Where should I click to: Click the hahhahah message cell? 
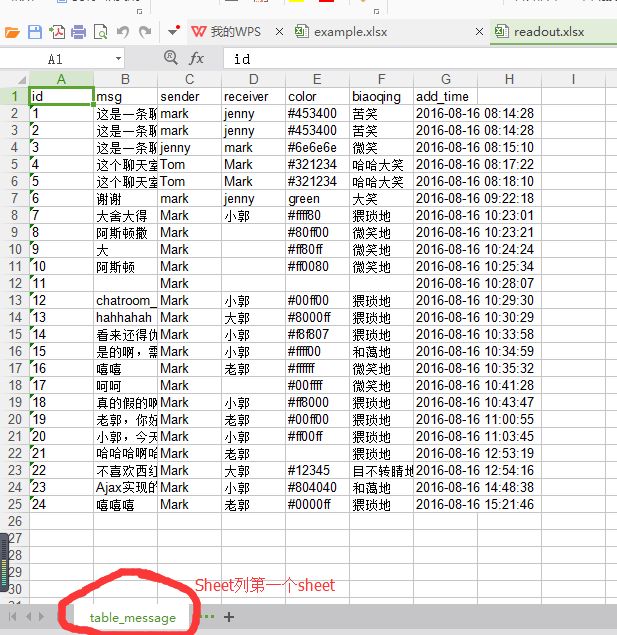click(126, 318)
